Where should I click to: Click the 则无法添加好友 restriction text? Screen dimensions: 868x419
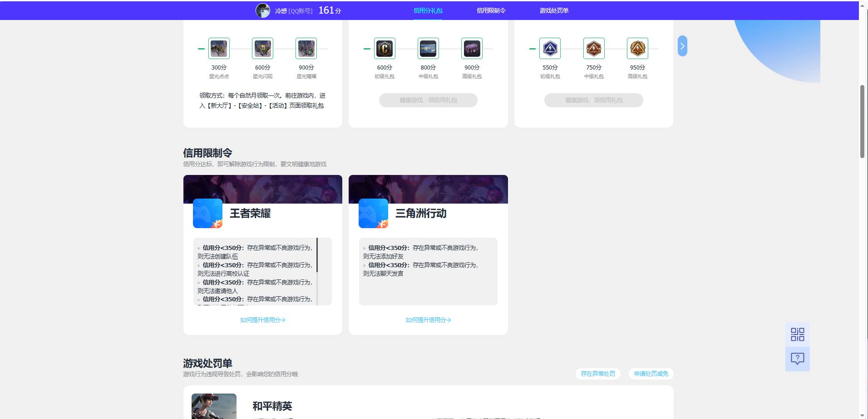[383, 256]
